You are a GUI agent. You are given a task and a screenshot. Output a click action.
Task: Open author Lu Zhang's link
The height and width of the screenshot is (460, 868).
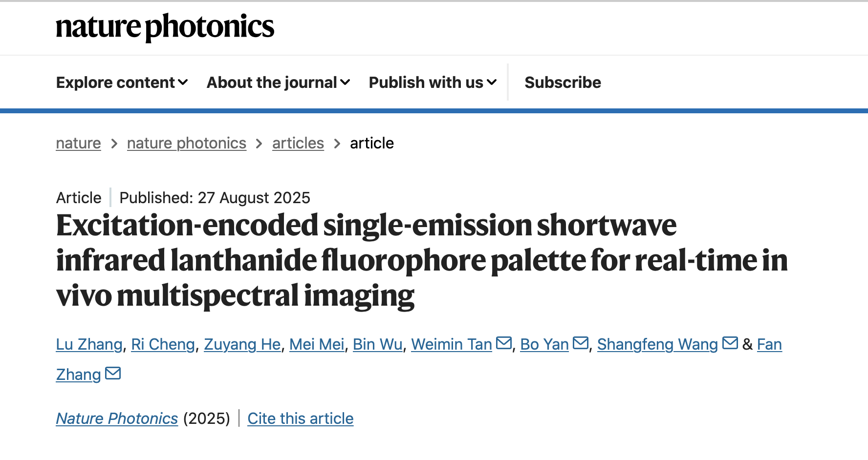click(x=89, y=344)
